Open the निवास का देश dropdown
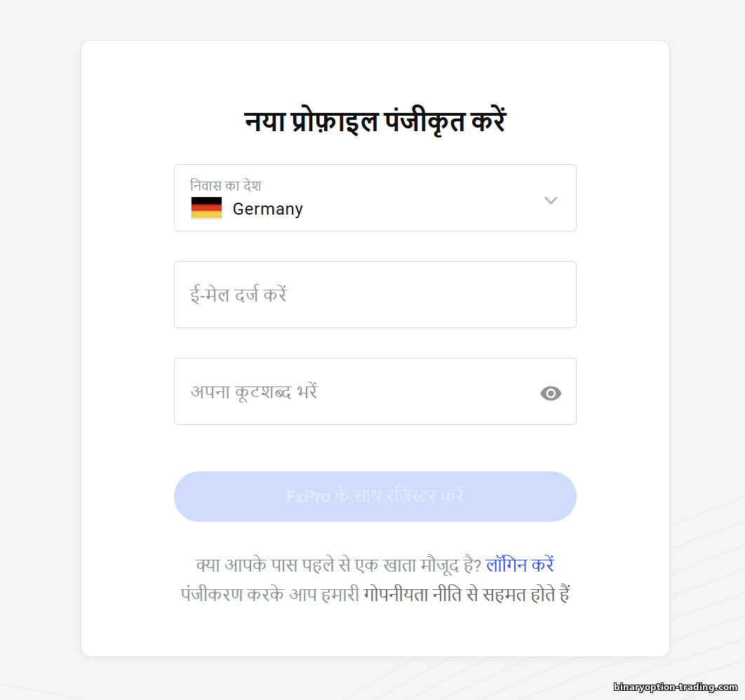The height and width of the screenshot is (700, 745). click(375, 198)
